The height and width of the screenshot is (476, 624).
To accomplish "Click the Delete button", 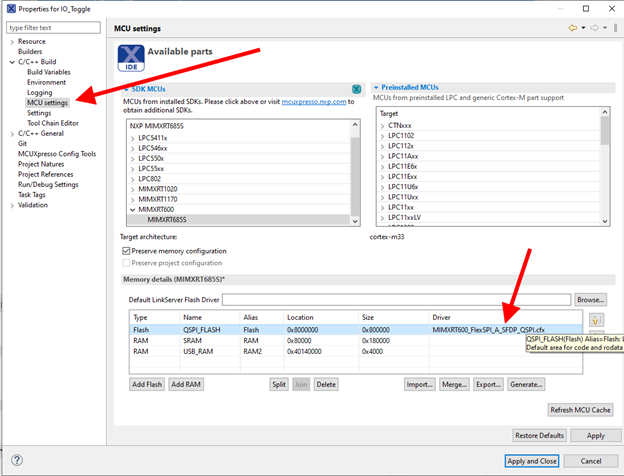I will tap(326, 384).
